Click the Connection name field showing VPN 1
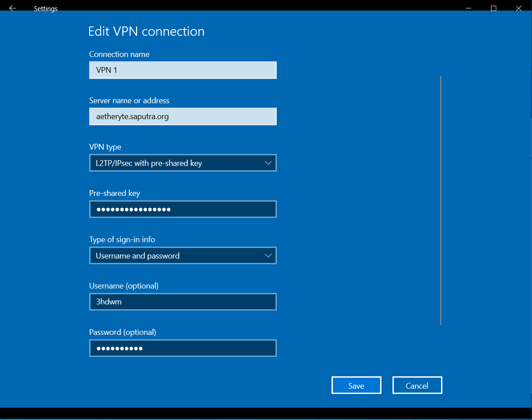The image size is (532, 420). tap(183, 70)
